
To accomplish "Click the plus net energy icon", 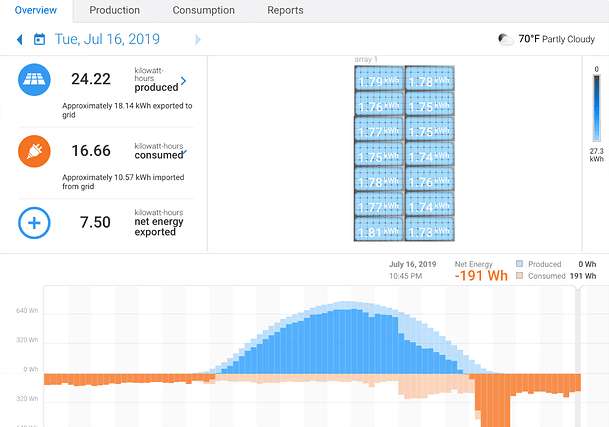I will (x=34, y=222).
